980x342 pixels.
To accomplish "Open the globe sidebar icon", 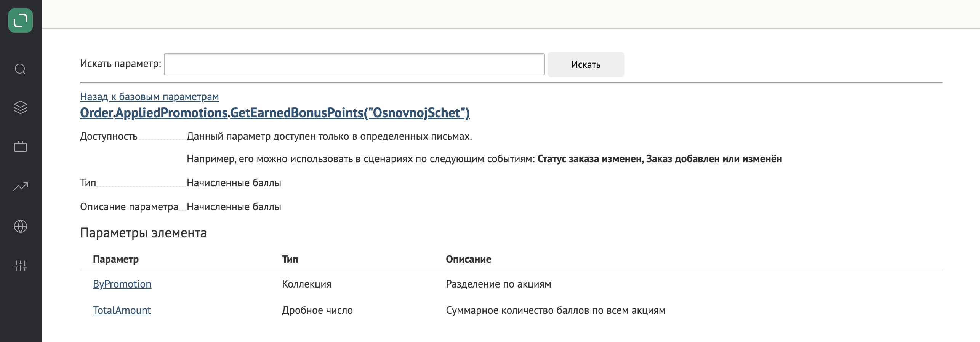I will coord(21,226).
